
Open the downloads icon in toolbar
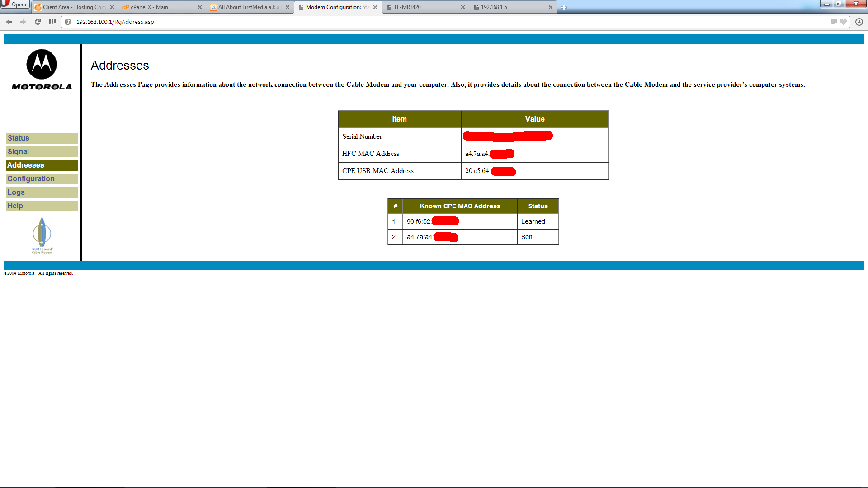(859, 22)
